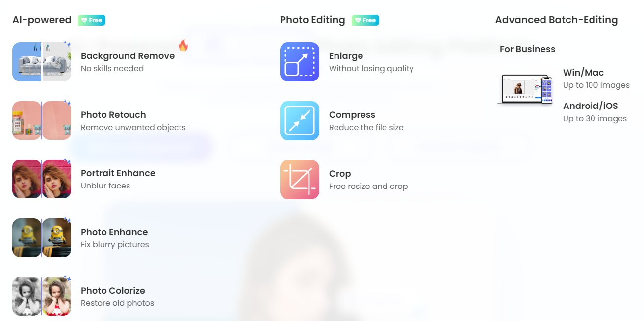Screen dimensions: 644x321
Task: Click the Compress tool icon
Action: pos(300,121)
